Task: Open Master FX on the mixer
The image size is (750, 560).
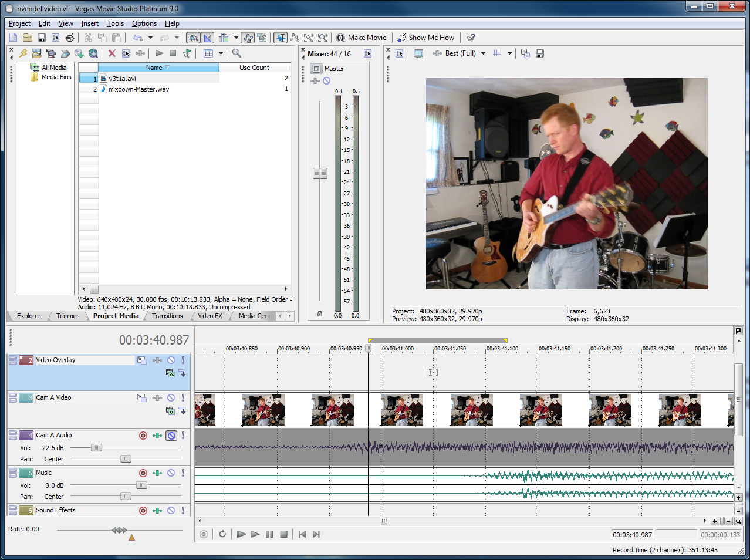Action: (315, 80)
